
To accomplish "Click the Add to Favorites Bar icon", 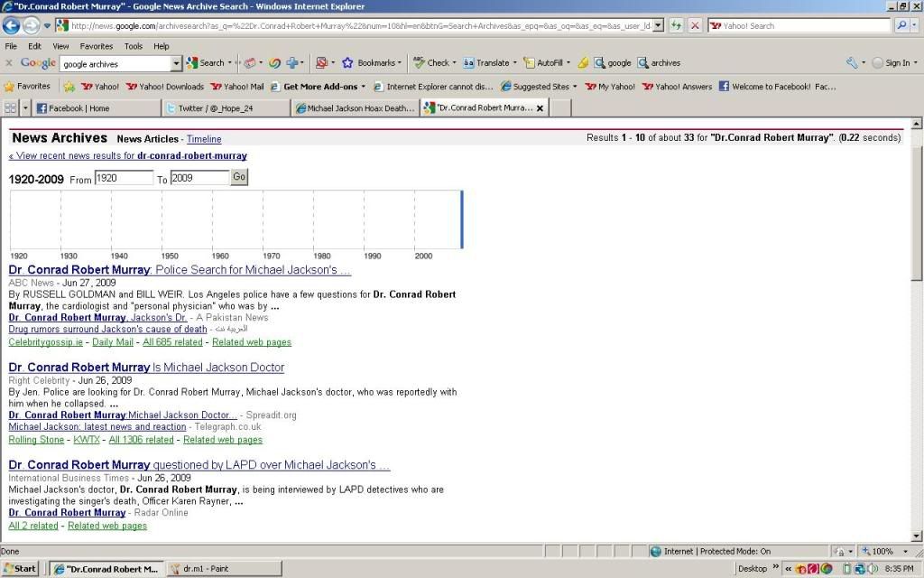I will [69, 87].
